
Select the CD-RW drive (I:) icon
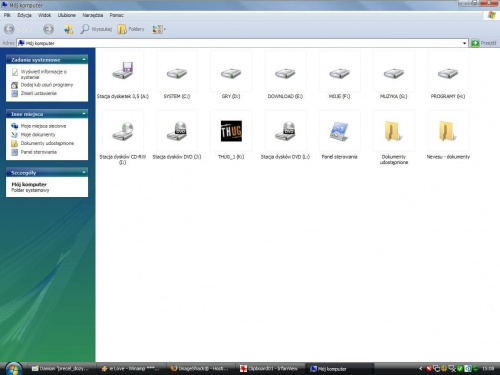coord(123,131)
